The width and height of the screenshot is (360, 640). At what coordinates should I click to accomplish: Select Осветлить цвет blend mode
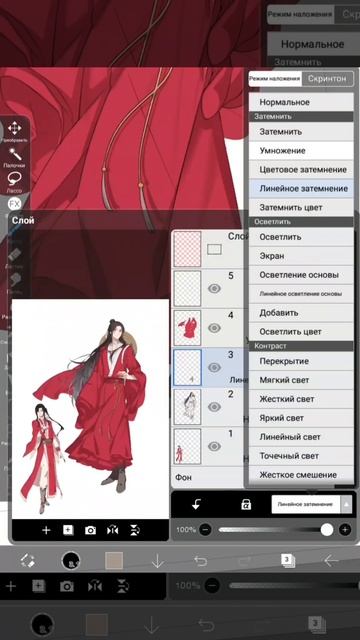[301, 331]
